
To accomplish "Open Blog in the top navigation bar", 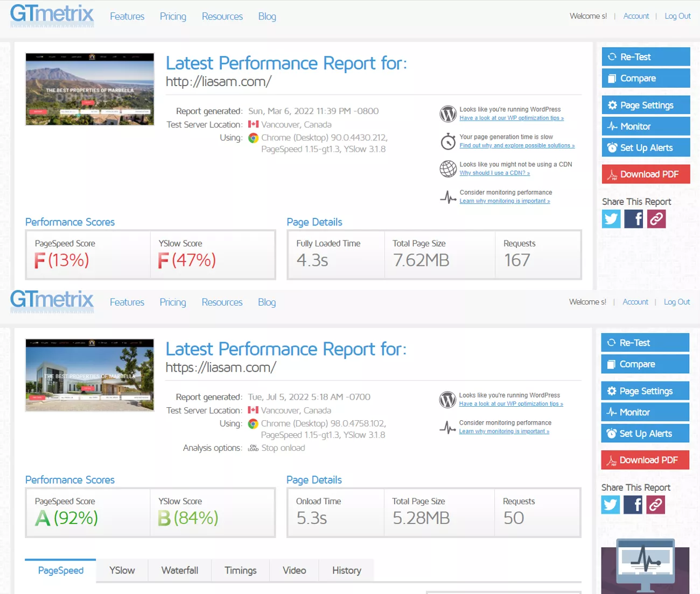I will pos(267,17).
